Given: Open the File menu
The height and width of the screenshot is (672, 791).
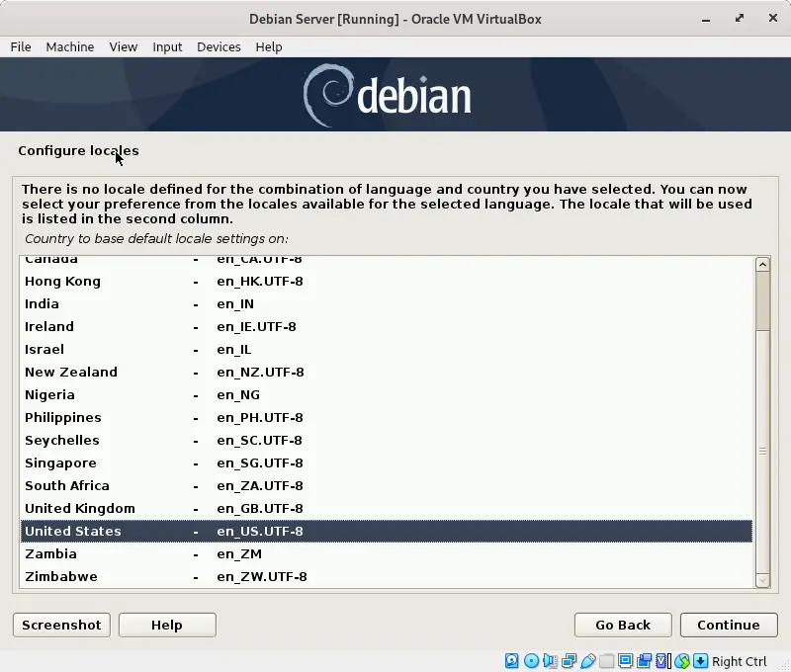Looking at the screenshot, I should (21, 46).
